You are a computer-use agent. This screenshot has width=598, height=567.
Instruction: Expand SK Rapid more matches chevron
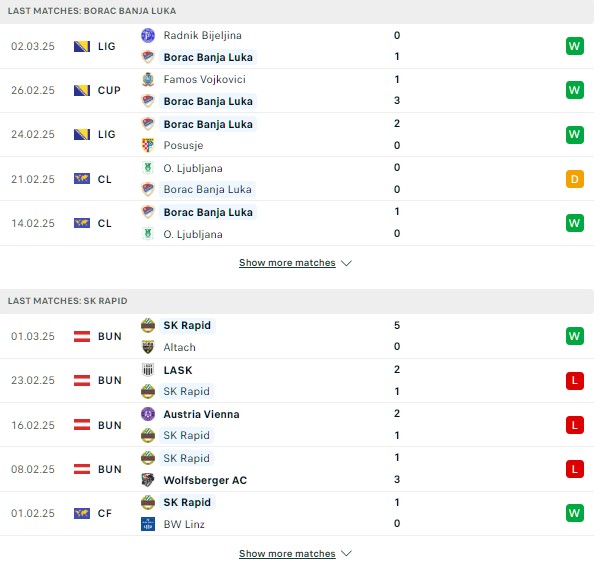[x=346, y=553]
